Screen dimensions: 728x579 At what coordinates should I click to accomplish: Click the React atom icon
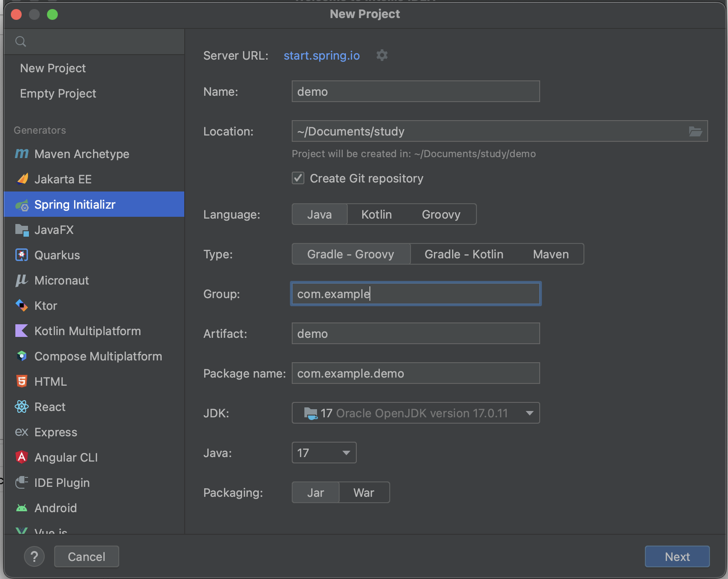tap(22, 407)
